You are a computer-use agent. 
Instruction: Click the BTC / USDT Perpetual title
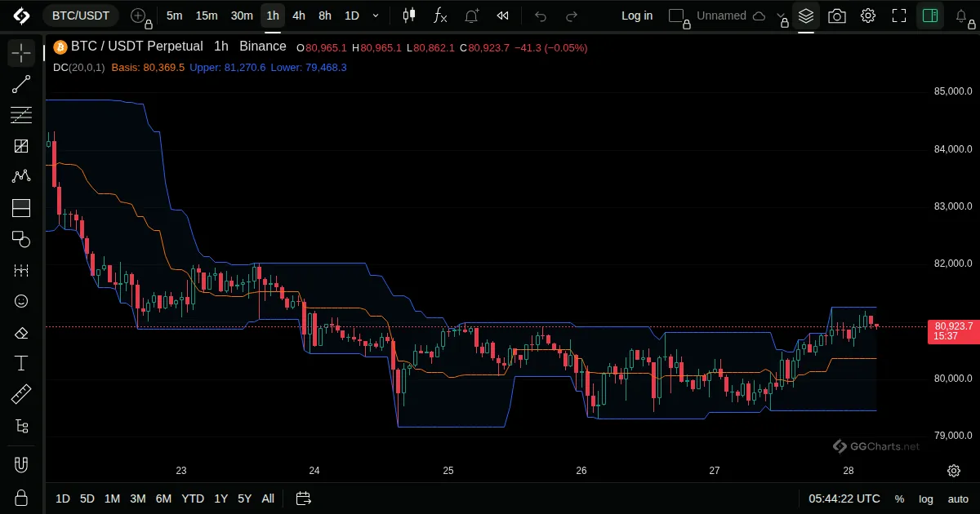[136, 47]
